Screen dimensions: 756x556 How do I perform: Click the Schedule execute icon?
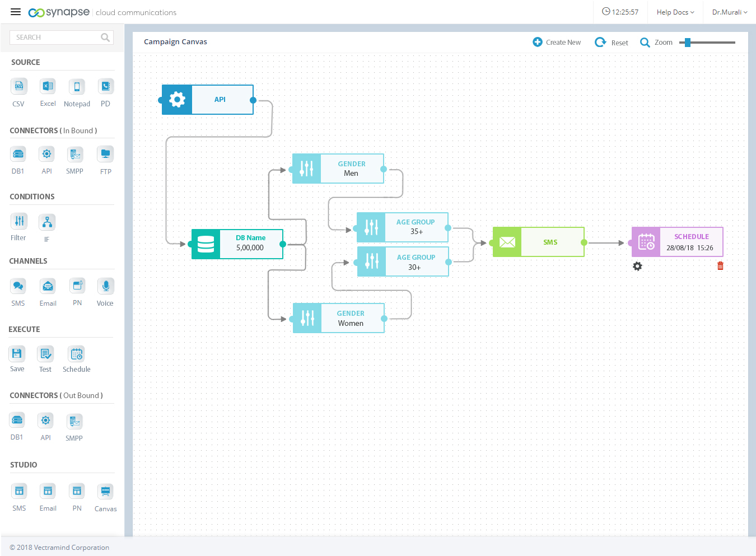(77, 354)
